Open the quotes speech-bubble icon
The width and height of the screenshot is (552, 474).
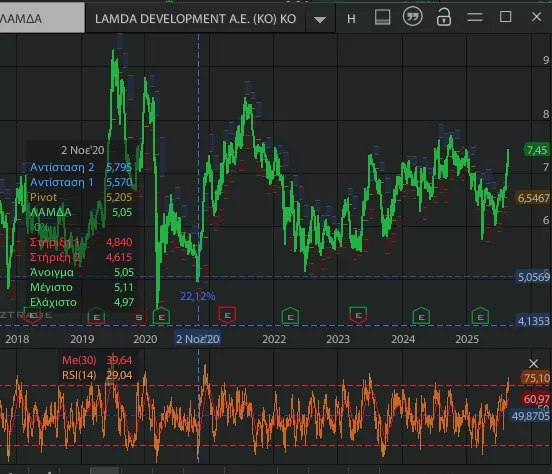point(413,17)
